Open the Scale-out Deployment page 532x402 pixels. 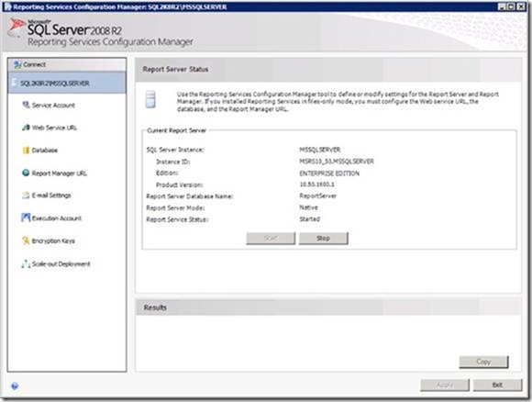[x=61, y=263]
